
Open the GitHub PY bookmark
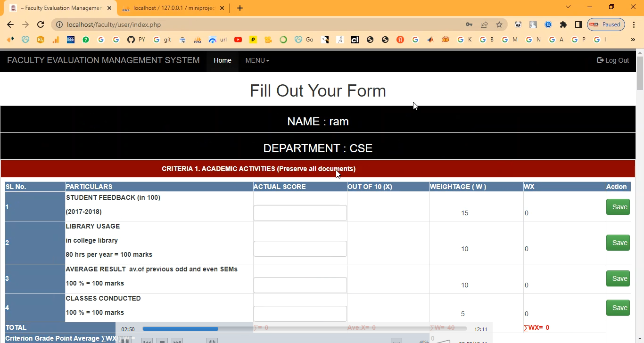[x=136, y=40]
